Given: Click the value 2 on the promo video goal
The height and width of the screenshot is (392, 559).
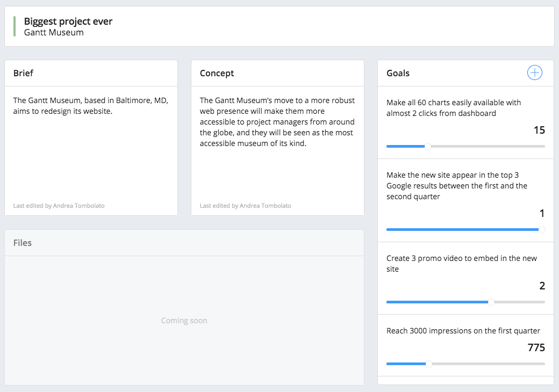Looking at the screenshot, I should click(x=542, y=286).
